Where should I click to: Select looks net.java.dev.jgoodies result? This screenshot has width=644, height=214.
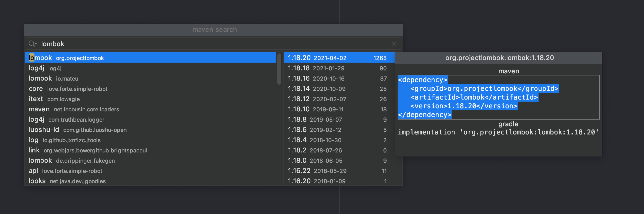click(150, 181)
